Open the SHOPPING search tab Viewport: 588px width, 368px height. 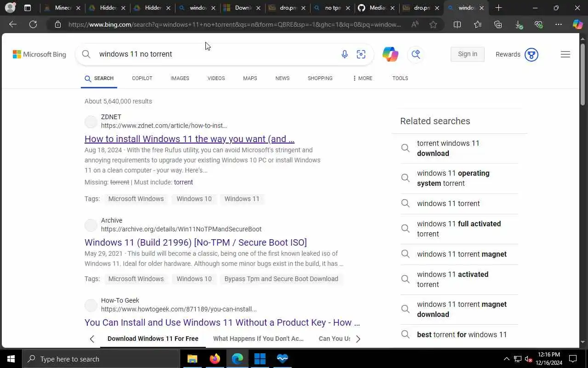[x=320, y=78]
